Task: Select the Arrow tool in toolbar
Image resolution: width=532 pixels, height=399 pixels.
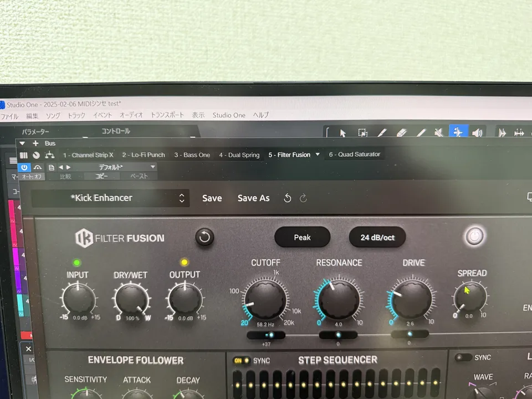Action: click(342, 133)
